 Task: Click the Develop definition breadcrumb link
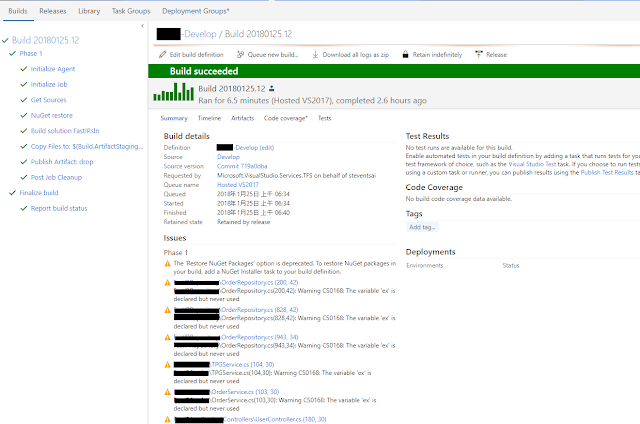pyautogui.click(x=200, y=34)
